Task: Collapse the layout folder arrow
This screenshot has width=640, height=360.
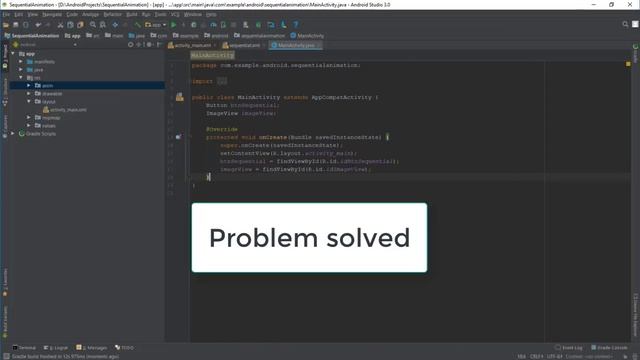Action: (x=29, y=101)
